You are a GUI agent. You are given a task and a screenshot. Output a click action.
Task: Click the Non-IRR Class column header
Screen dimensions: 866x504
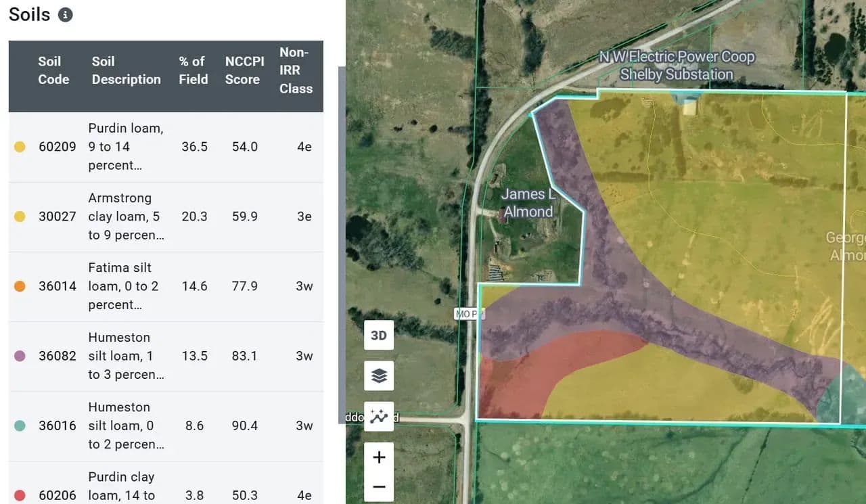click(x=296, y=70)
